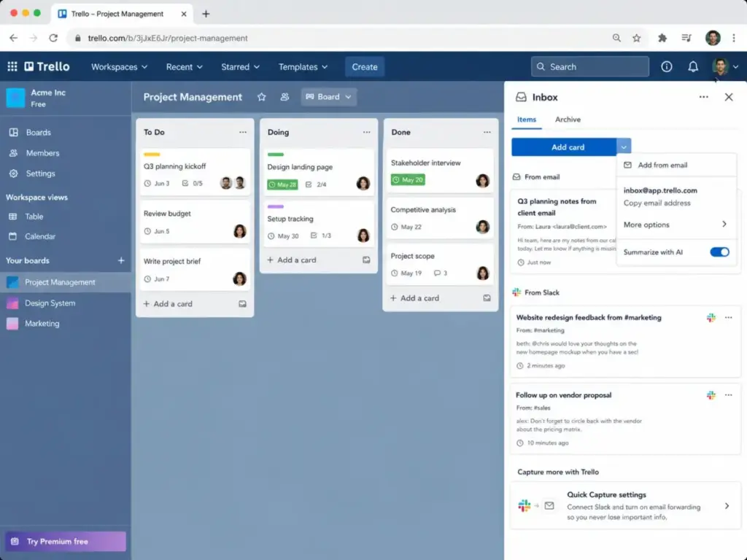Copy email address inbox@app.trello.com

[x=657, y=203]
